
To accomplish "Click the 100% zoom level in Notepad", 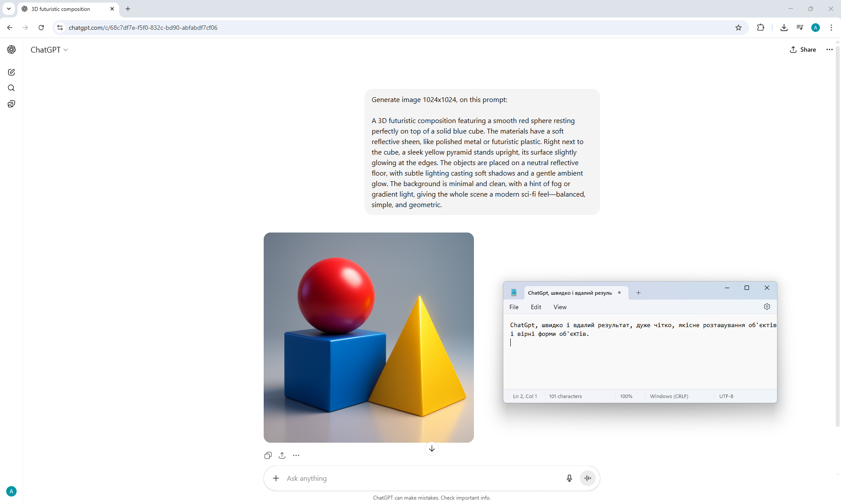I will pyautogui.click(x=626, y=396).
